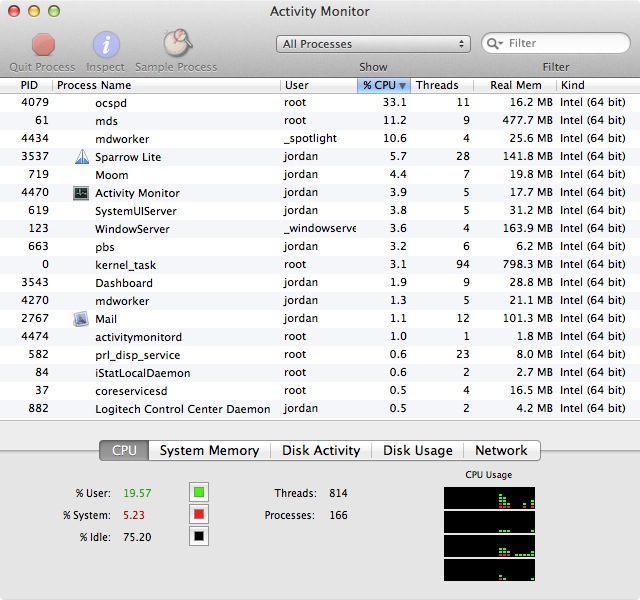The height and width of the screenshot is (600, 640).
Task: Select Logitech Control Center Daemon row
Action: (x=320, y=408)
